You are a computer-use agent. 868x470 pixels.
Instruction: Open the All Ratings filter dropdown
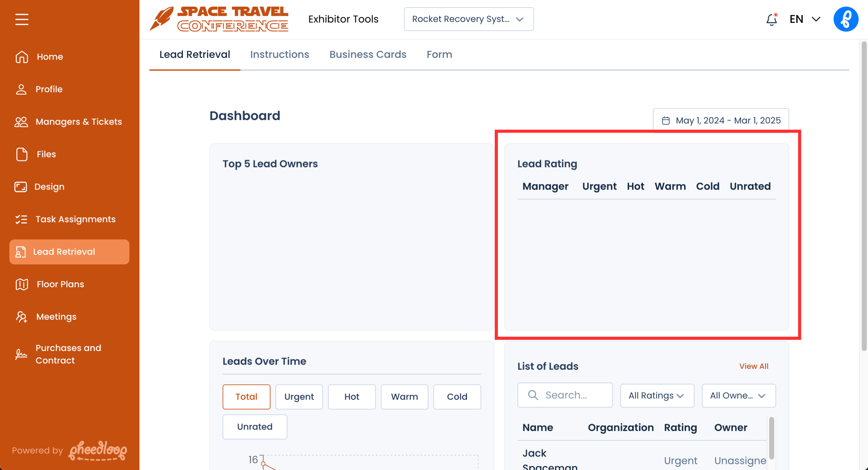tap(657, 396)
